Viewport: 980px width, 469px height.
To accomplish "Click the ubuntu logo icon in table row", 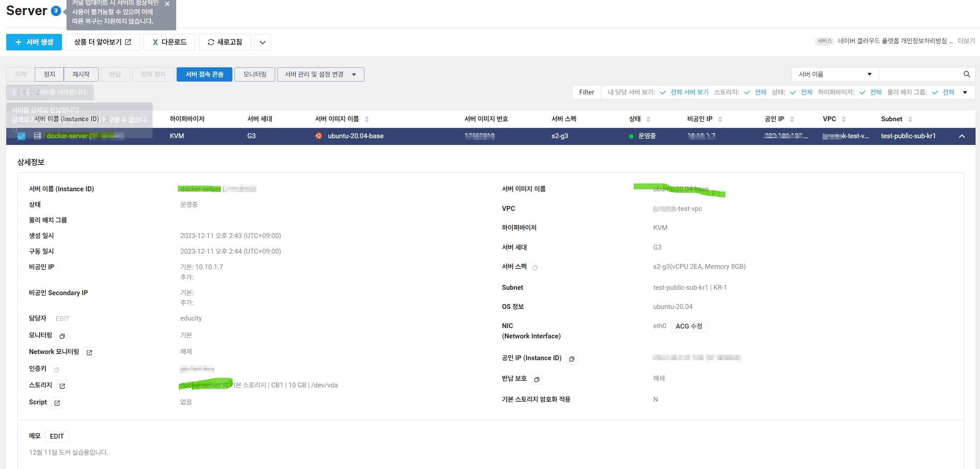I will pos(318,136).
